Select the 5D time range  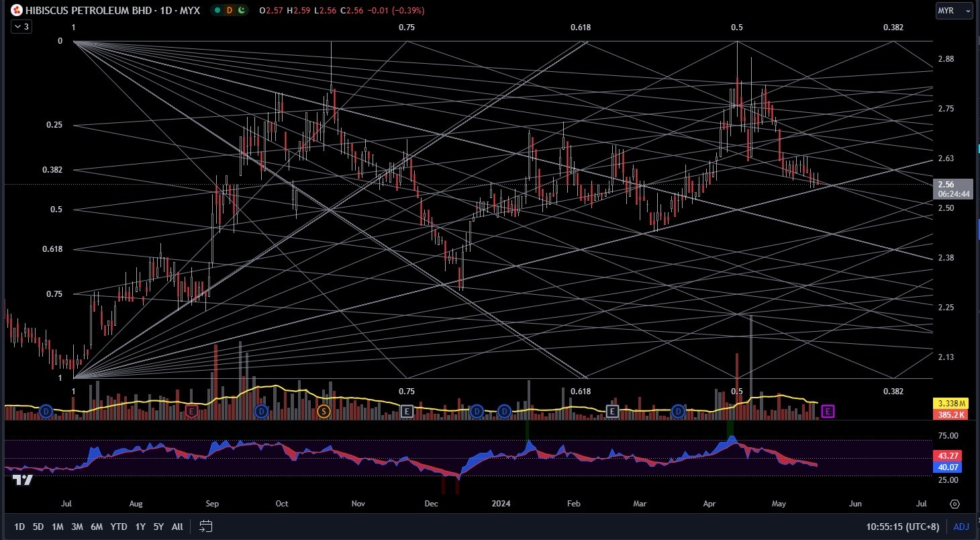tap(38, 527)
